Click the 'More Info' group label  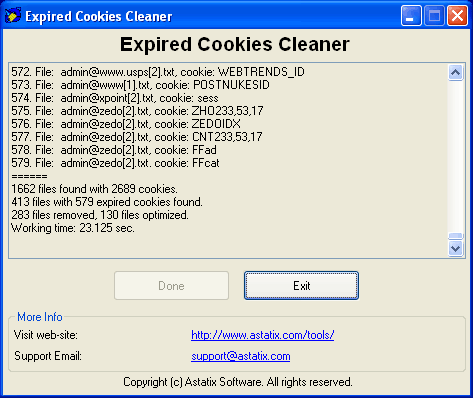click(40, 317)
